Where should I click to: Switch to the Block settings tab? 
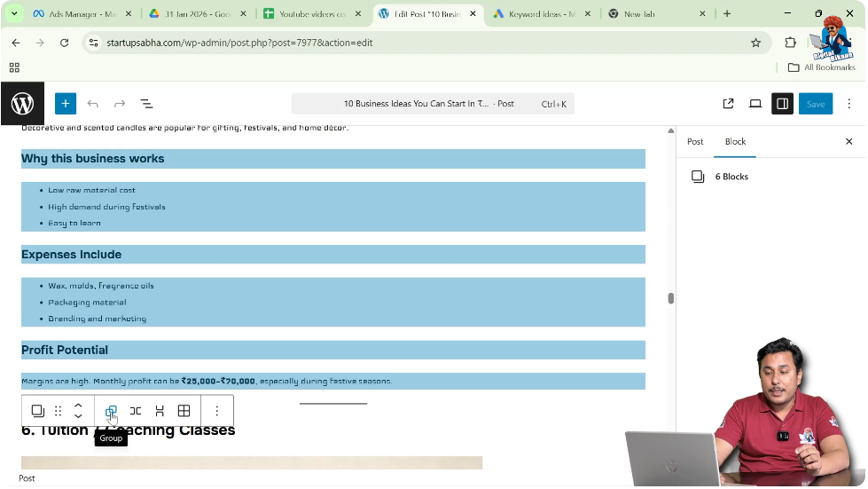click(735, 142)
